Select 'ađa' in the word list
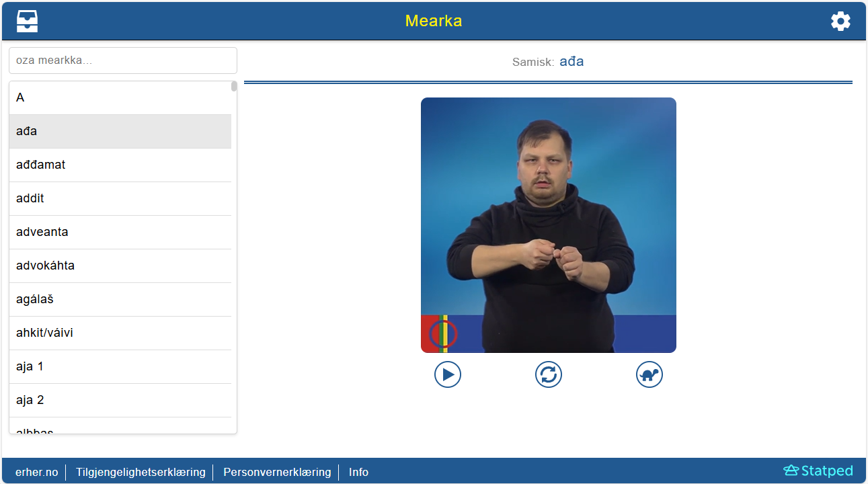 click(x=120, y=131)
